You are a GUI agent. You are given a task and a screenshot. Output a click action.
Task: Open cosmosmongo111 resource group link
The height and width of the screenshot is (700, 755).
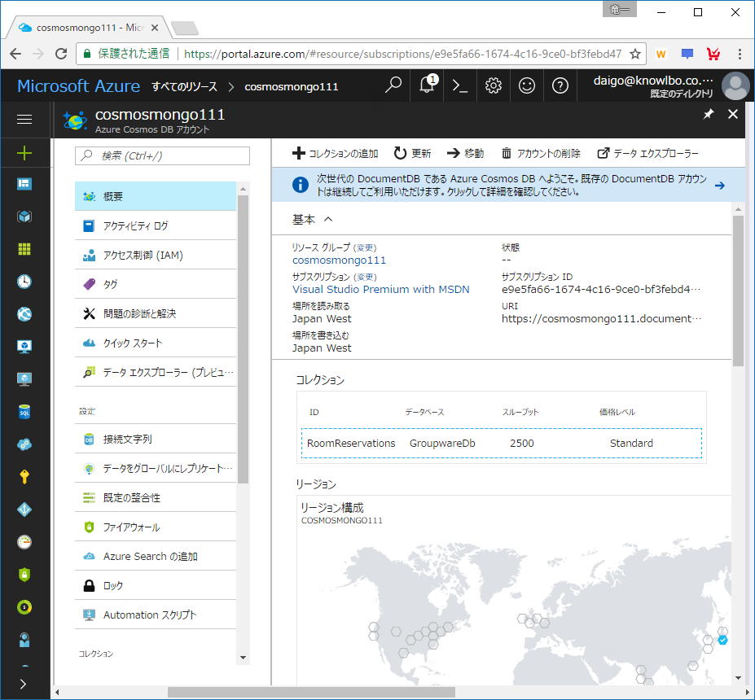[x=339, y=260]
